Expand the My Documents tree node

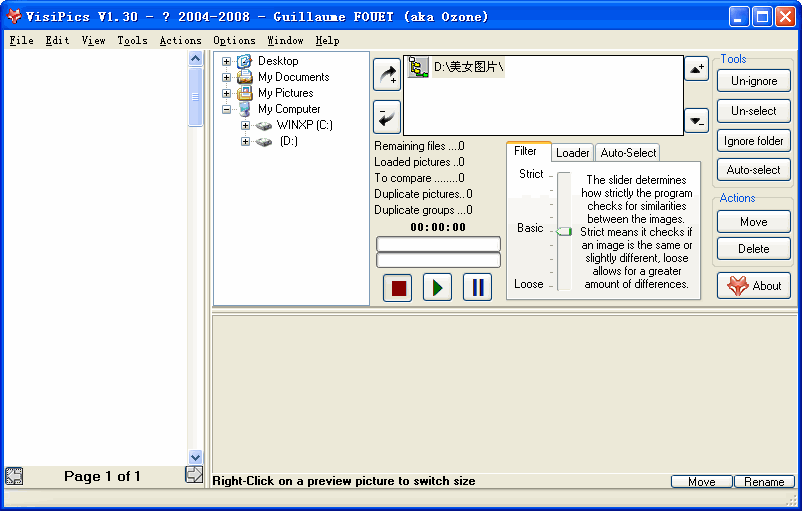click(x=227, y=77)
